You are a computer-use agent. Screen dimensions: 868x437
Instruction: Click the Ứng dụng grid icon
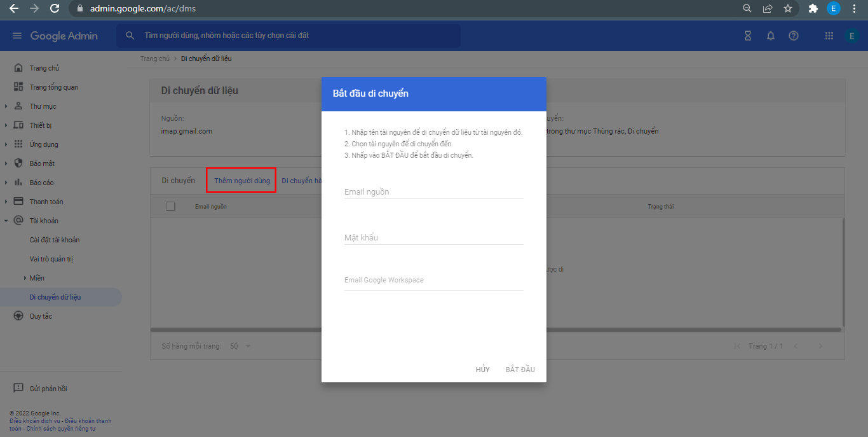(18, 144)
